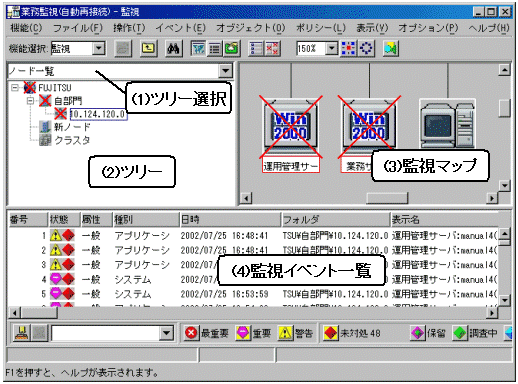Screen dimensions: 518x384
Task: Open the オブジェクト(O) menu
Action: point(251,28)
